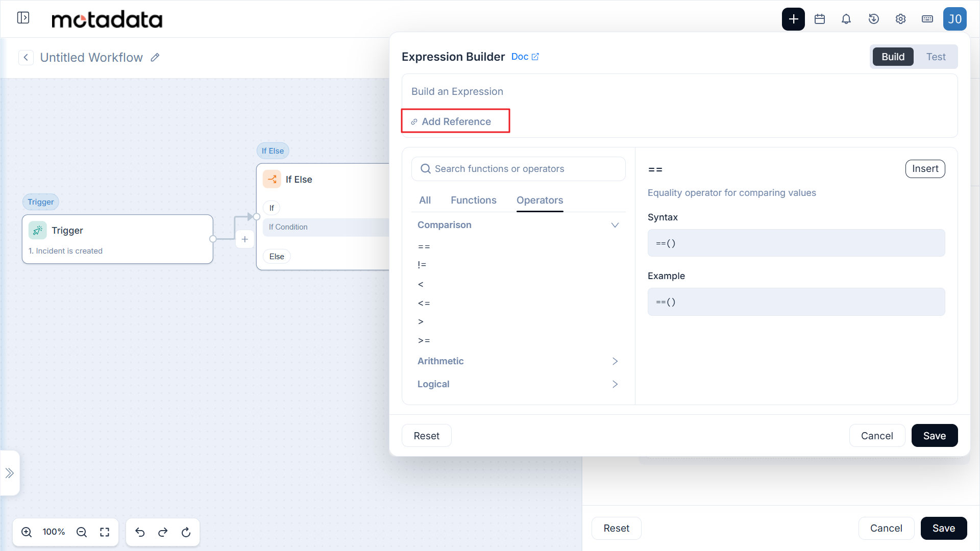Collapse the Comparison section

coord(518,225)
